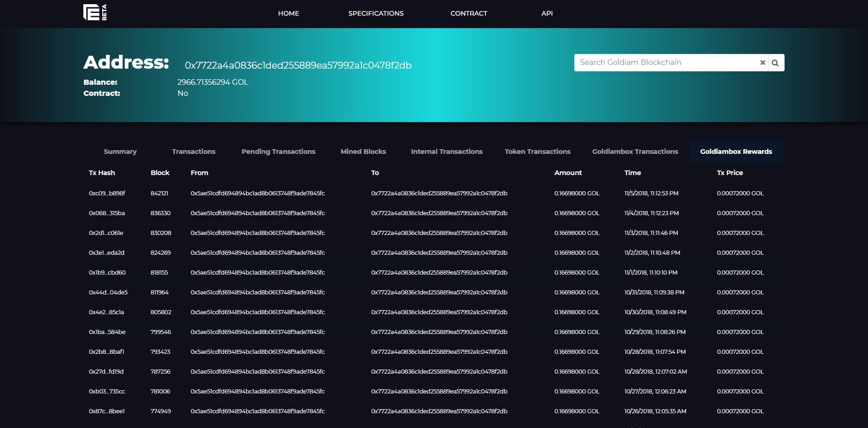This screenshot has height=428, width=868.
Task: Open transaction hash 0x1b9...cbd60
Action: [107, 273]
